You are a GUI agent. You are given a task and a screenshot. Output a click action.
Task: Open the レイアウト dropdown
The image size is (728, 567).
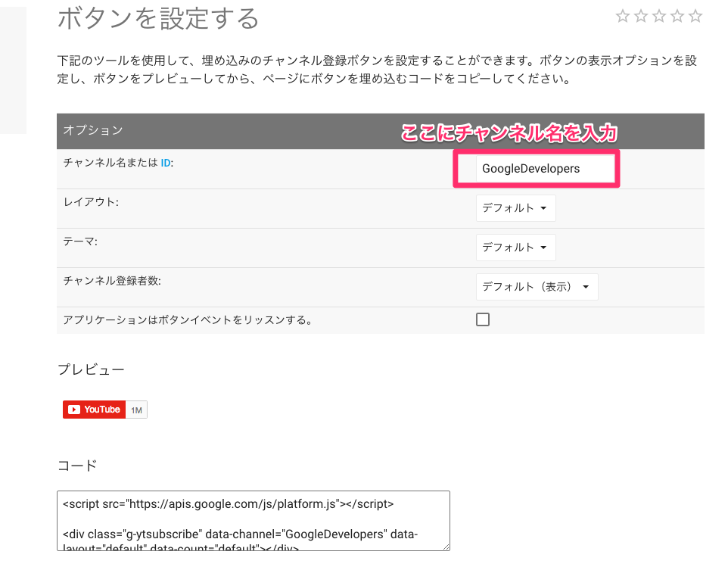coord(515,208)
